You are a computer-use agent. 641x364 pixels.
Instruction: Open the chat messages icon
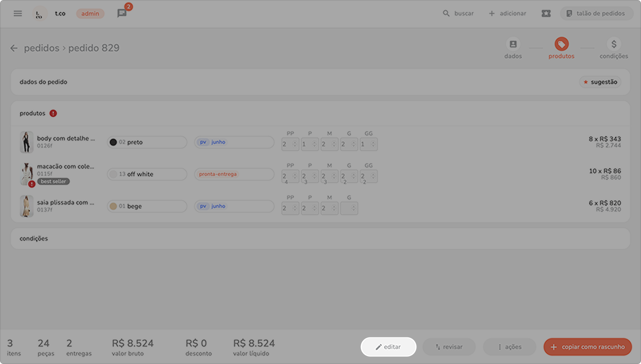(122, 13)
